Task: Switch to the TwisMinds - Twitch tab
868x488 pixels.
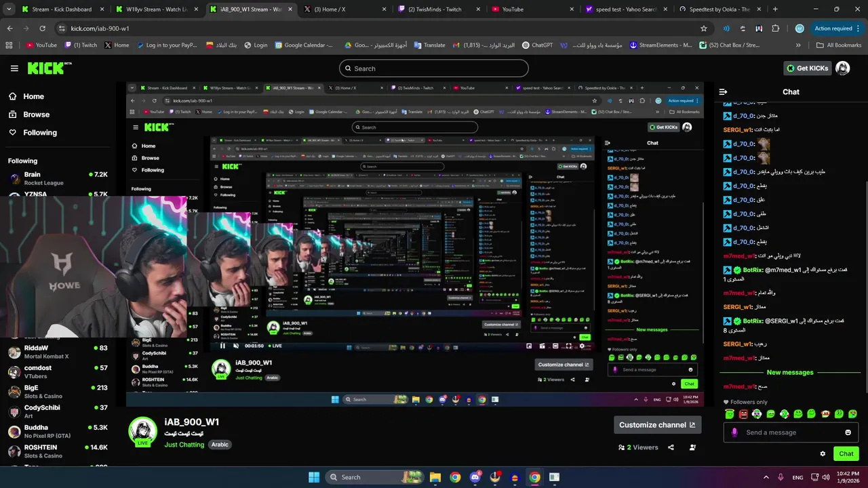Action: (438, 9)
